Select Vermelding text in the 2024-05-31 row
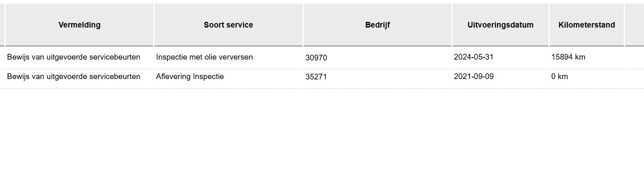Screen dimensions: 644x186 pos(74,57)
